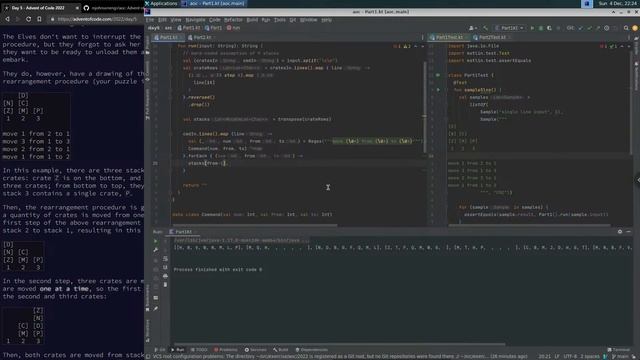Switch to Part1.kt editor tab
The image size is (640, 360).
[x=169, y=37]
